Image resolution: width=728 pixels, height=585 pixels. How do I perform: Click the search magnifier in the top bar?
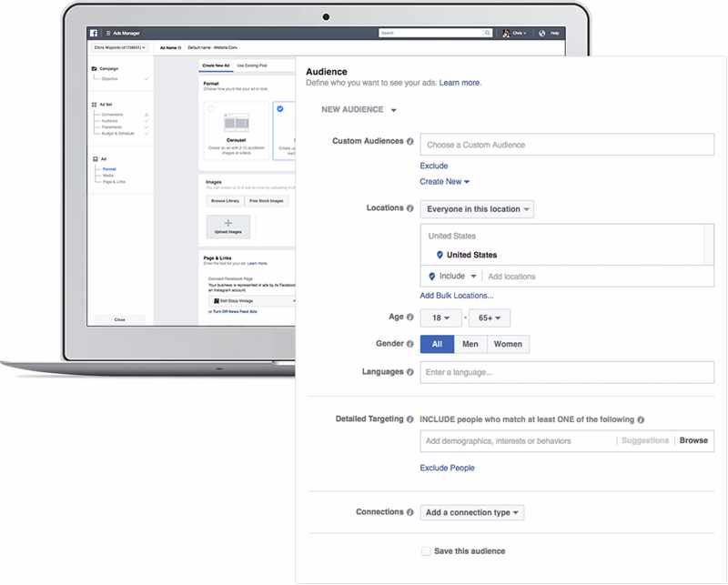point(488,32)
